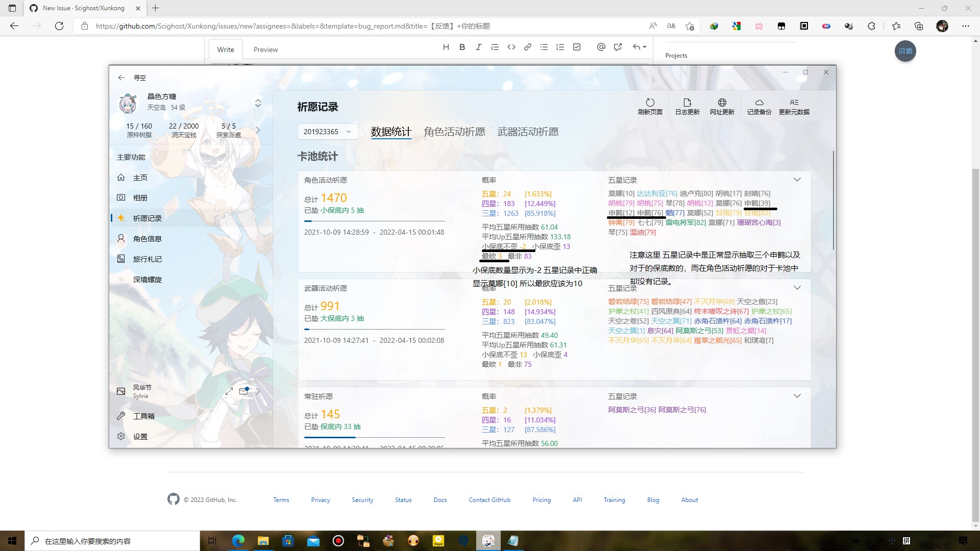The image size is (980, 551).
Task: Toggle bold formatting in the issue editor
Action: [462, 47]
